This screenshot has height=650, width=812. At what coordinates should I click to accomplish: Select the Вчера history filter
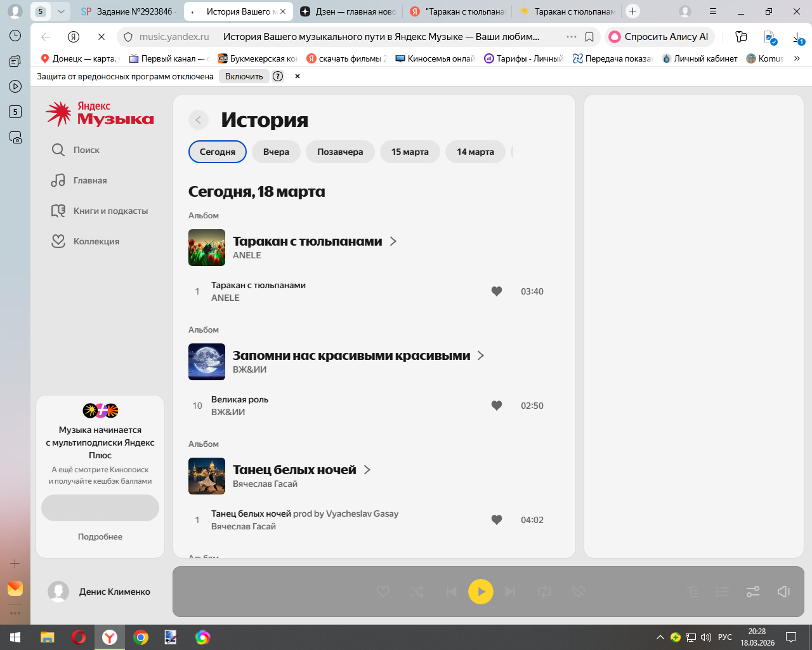click(276, 152)
